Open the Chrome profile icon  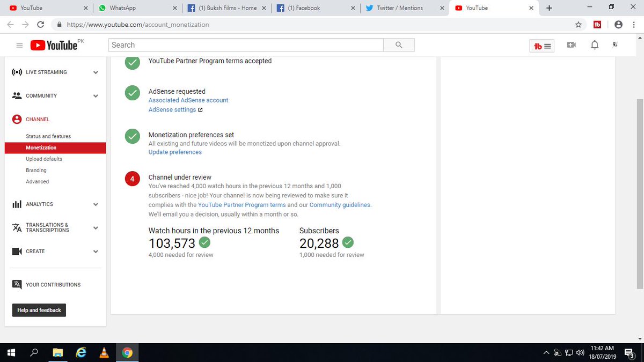(x=618, y=25)
